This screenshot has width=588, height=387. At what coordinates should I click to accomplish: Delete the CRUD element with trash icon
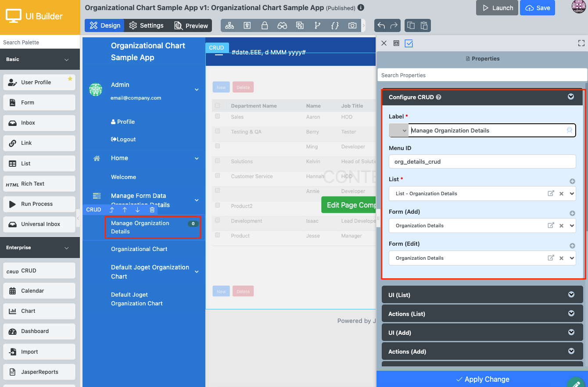[x=152, y=210]
